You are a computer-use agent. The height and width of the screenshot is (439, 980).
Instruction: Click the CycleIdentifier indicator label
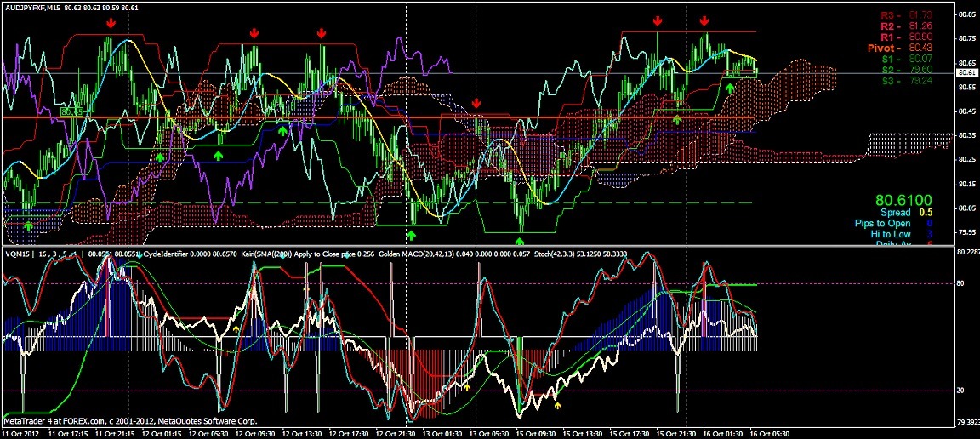(x=166, y=254)
